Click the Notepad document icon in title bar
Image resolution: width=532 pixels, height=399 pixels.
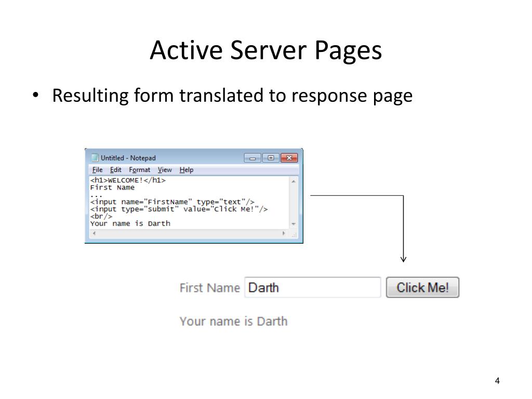(x=95, y=158)
